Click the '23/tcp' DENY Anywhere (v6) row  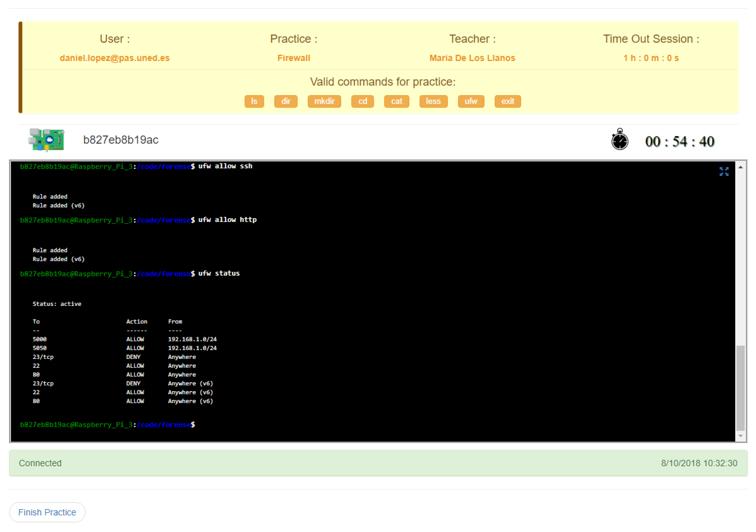click(123, 383)
